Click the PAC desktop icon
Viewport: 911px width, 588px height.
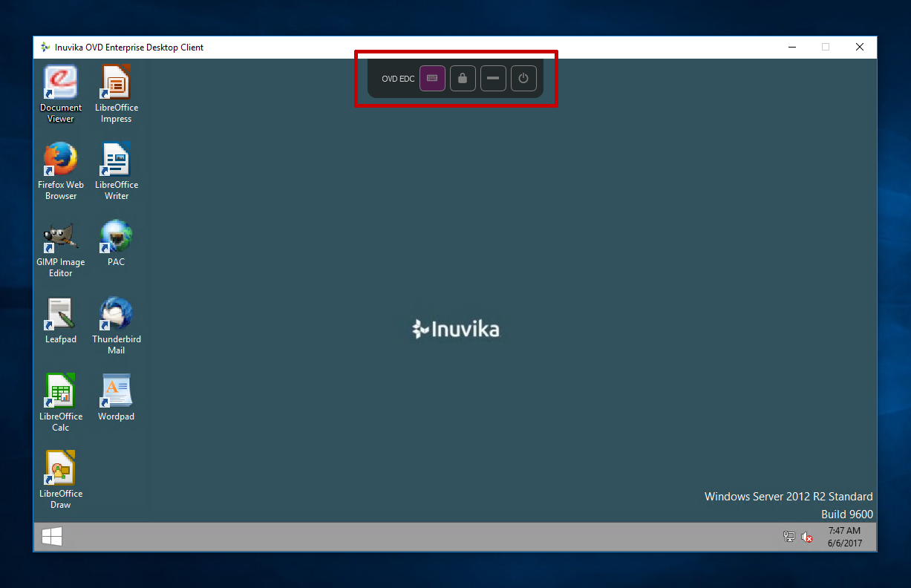[x=116, y=238]
